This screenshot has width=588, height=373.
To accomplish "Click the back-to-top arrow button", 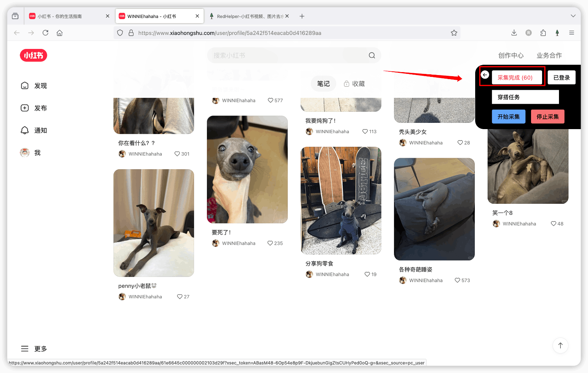I will coord(560,345).
